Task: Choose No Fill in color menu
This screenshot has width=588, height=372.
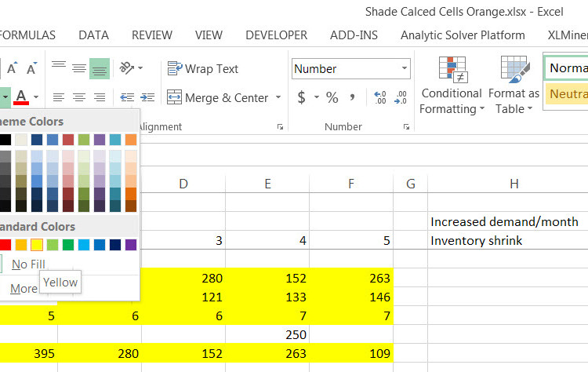Action: 28,264
